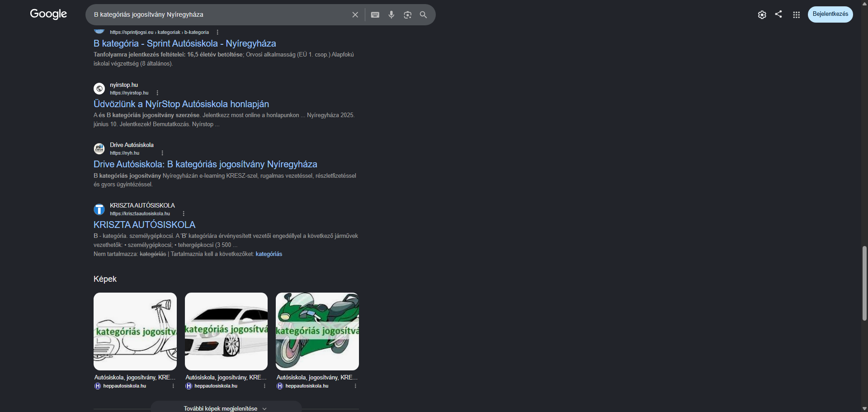Click inside the search query field
The height and width of the screenshot is (412, 868).
coord(220,14)
